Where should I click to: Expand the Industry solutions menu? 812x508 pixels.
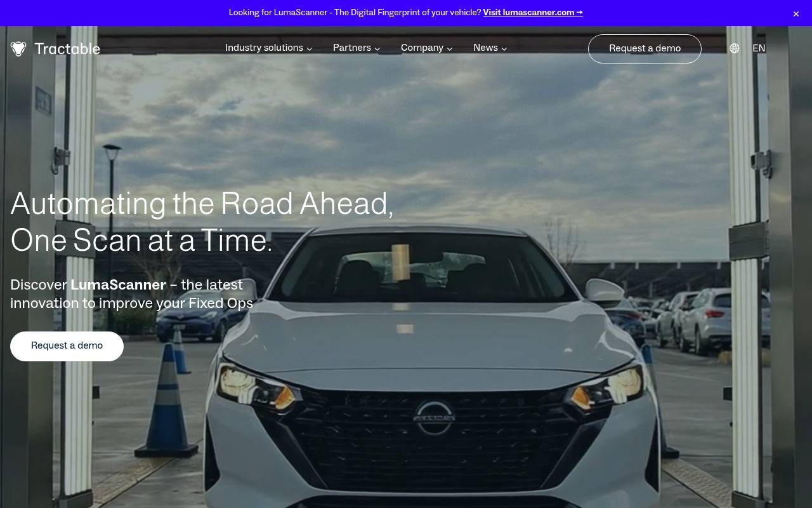point(269,48)
